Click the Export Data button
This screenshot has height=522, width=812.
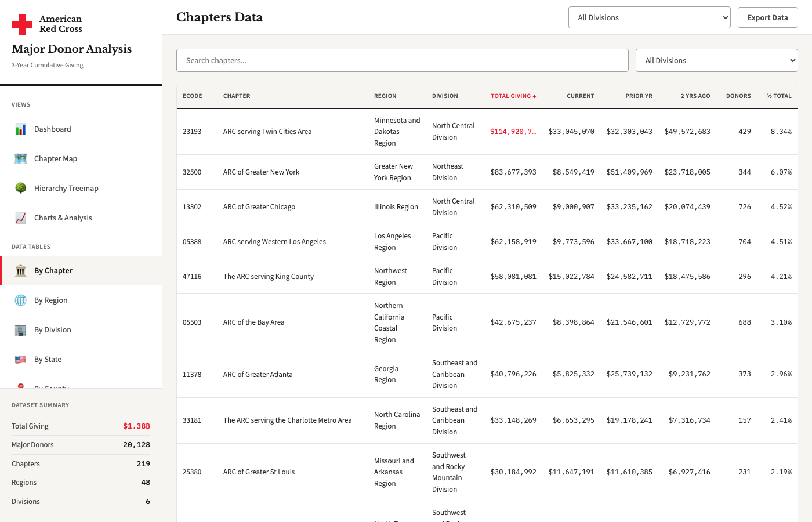click(x=768, y=17)
